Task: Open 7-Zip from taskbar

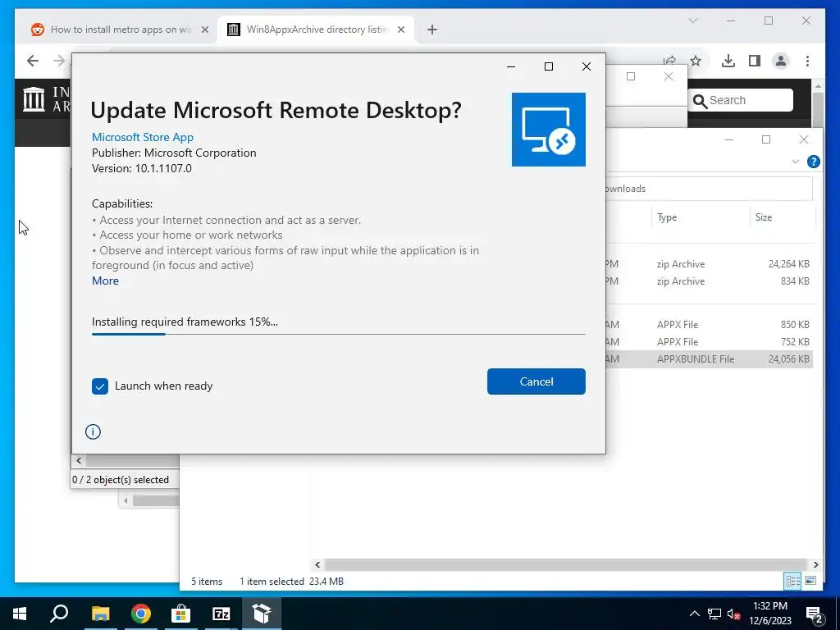Action: coord(221,614)
